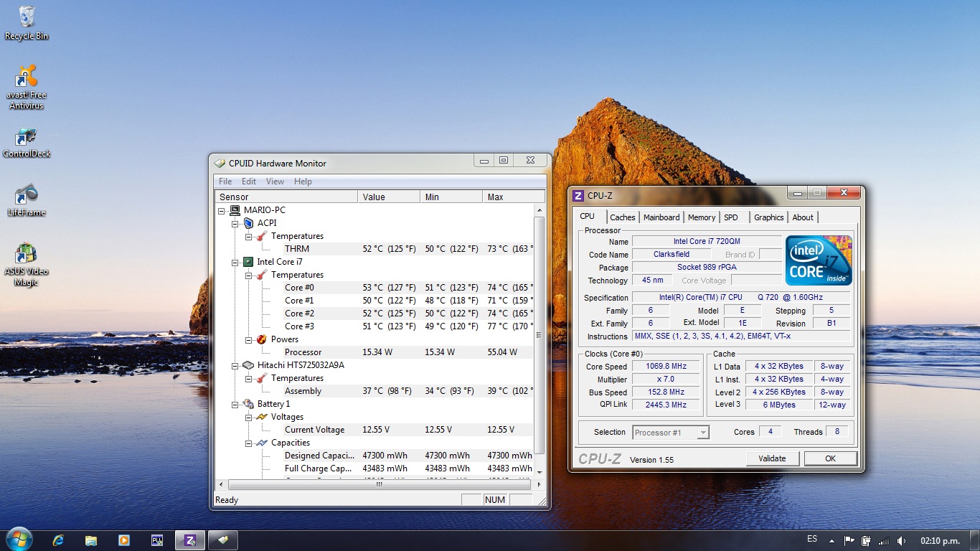
Task: Show hidden icons arrow in the system tray
Action: [832, 541]
